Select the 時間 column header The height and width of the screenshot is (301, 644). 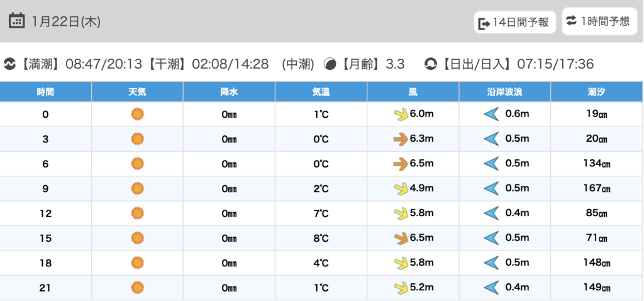pos(45,92)
